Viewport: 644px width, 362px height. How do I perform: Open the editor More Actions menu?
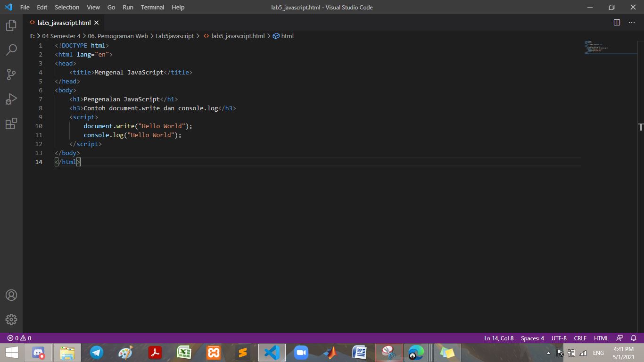tap(632, 22)
